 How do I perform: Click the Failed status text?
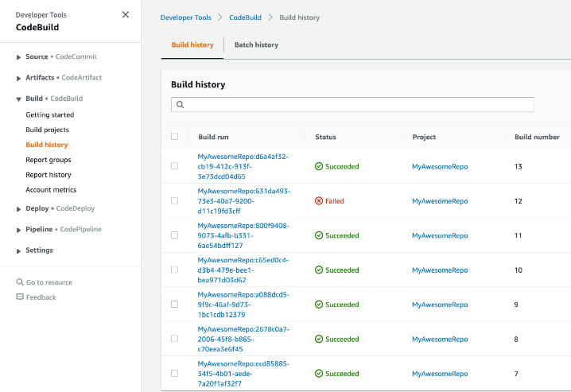(335, 201)
